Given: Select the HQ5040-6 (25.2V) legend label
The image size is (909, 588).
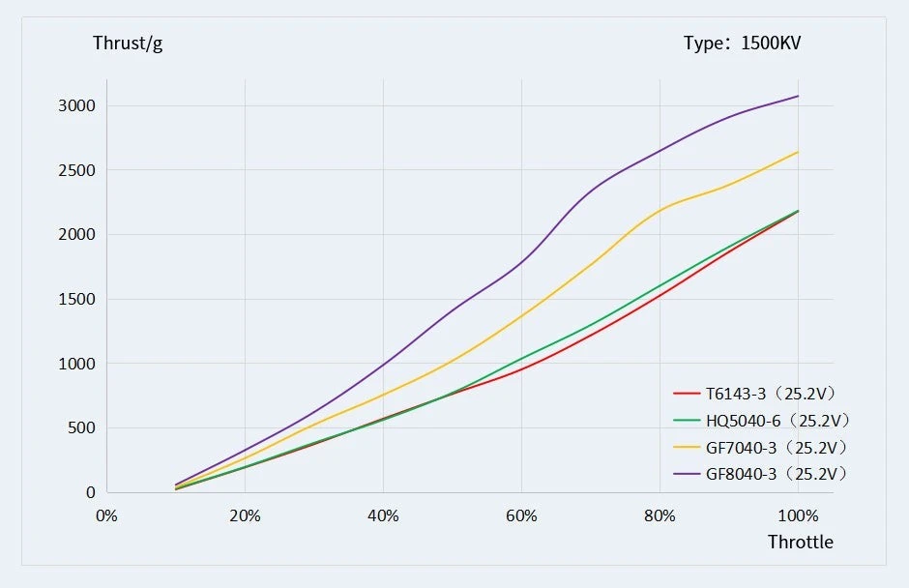Looking at the screenshot, I should pos(777,421).
